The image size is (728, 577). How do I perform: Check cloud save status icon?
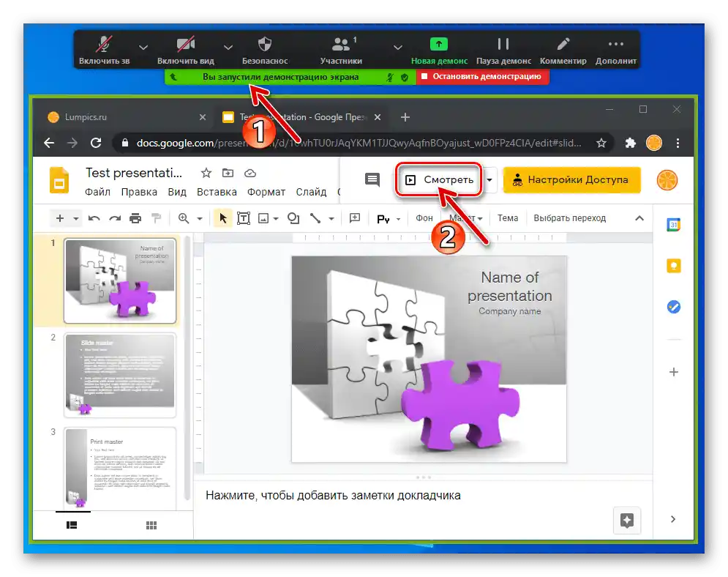point(250,174)
